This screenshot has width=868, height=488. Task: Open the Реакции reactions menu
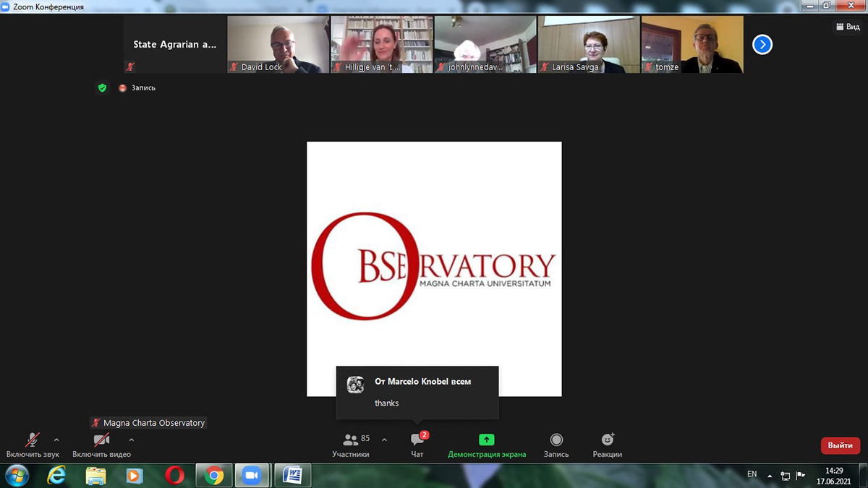coord(608,444)
